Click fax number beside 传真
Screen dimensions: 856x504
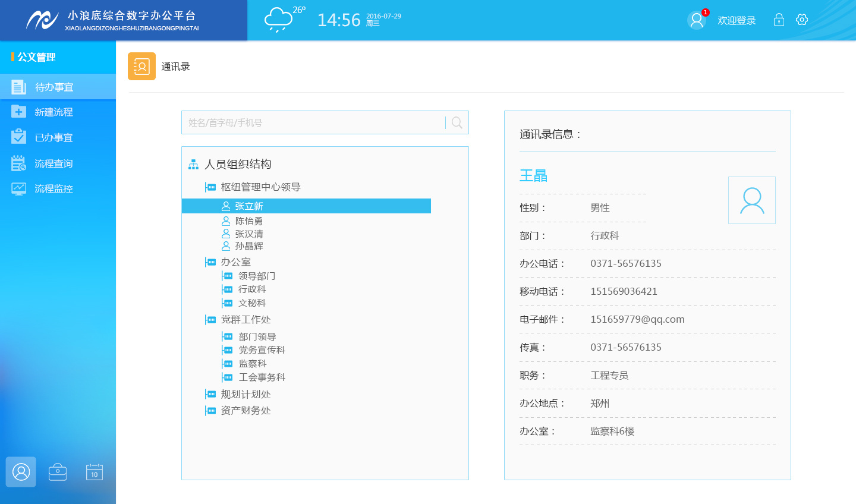coord(626,347)
